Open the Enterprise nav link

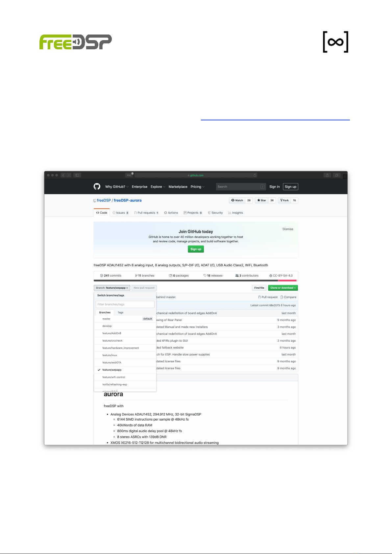[x=139, y=187]
